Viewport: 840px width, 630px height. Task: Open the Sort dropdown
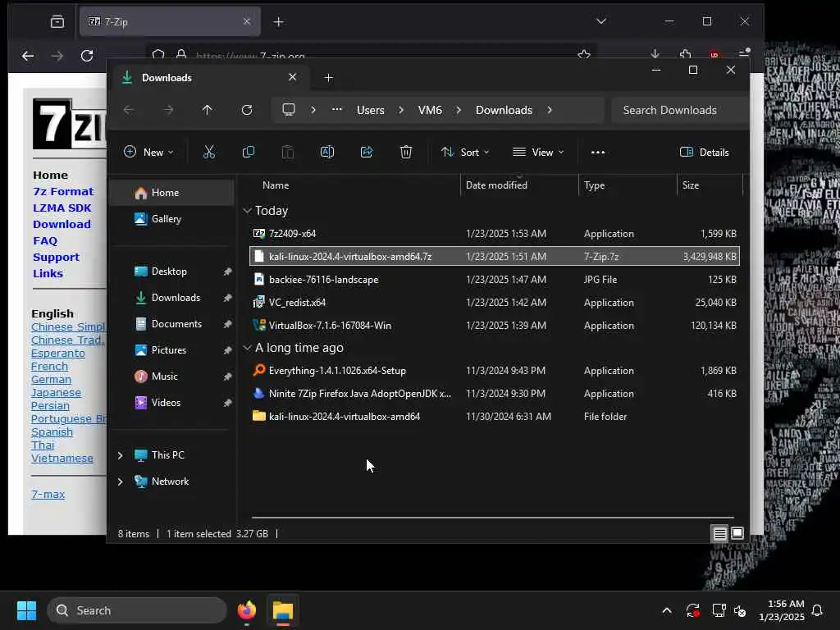pyautogui.click(x=465, y=152)
